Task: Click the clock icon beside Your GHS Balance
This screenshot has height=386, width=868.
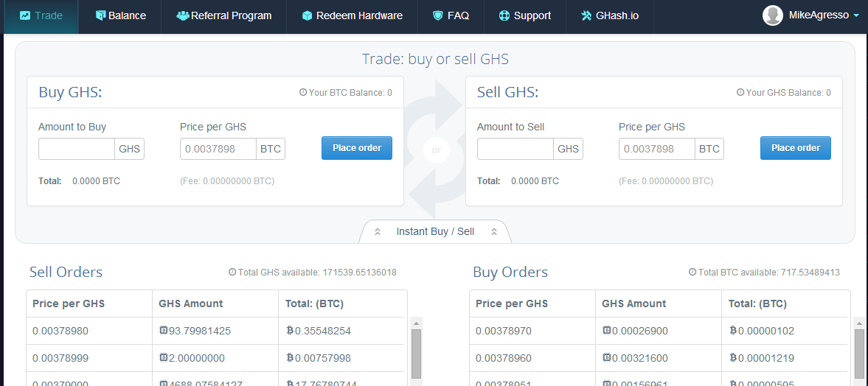Action: (740, 92)
